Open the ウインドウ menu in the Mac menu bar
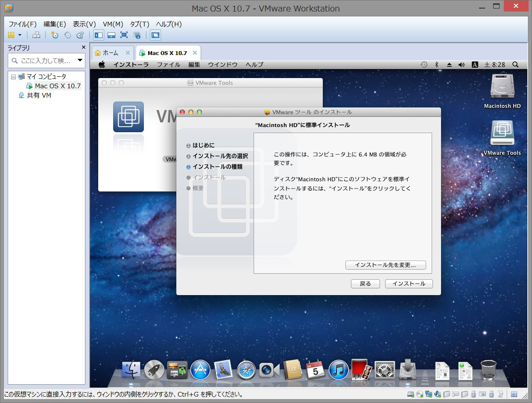 coord(223,64)
